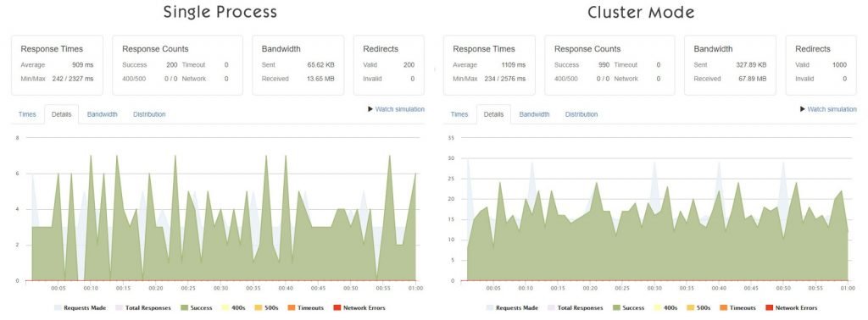
Task: Toggle Network Errors legend in Single Process chart
Action: pos(359,308)
